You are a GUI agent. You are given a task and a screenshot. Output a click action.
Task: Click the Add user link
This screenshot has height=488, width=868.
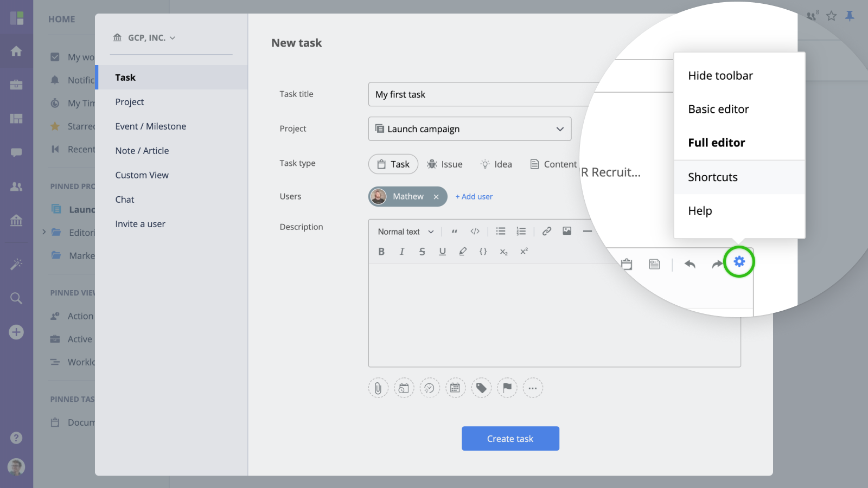(474, 197)
